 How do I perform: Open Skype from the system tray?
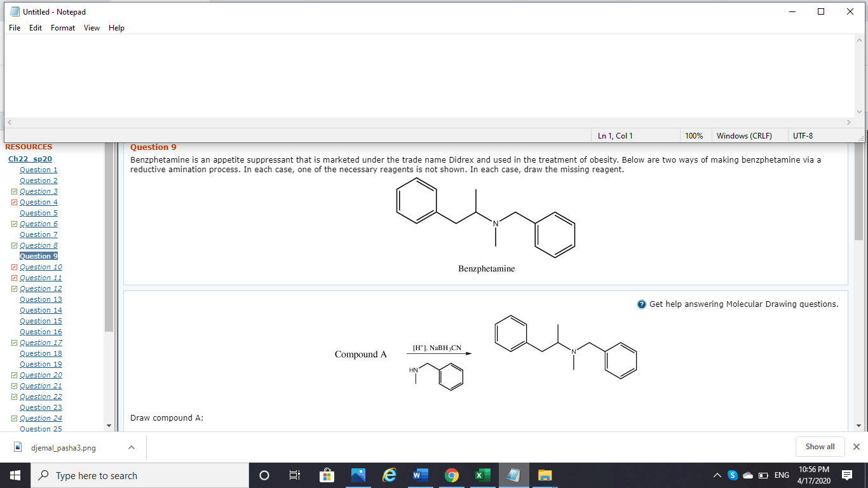(732, 475)
